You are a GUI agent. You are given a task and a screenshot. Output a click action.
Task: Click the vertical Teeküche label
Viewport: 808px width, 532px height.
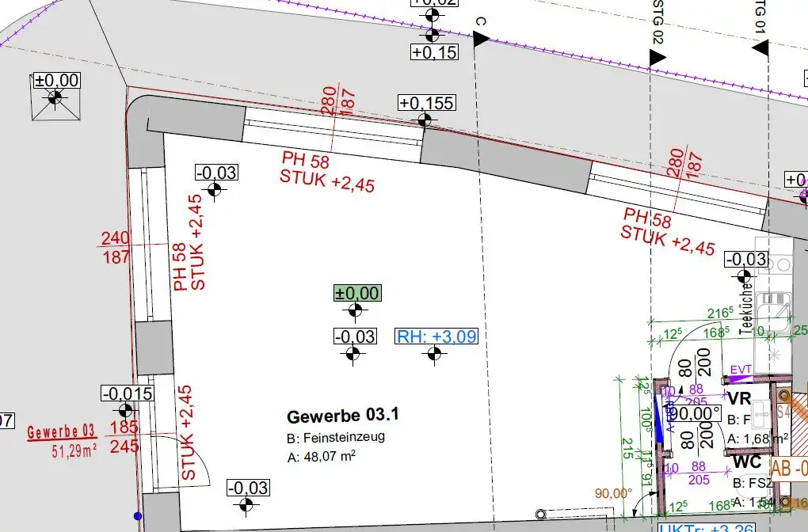point(747,309)
